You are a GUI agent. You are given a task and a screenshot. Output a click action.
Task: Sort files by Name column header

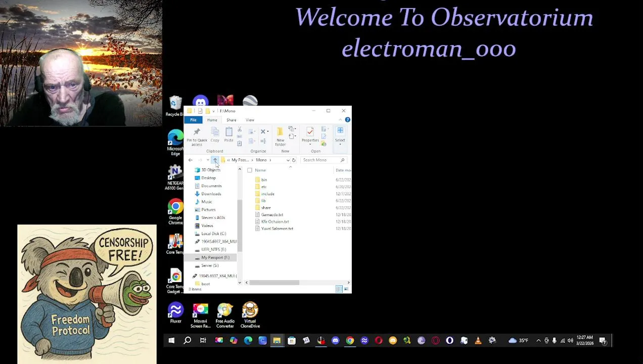tap(260, 170)
